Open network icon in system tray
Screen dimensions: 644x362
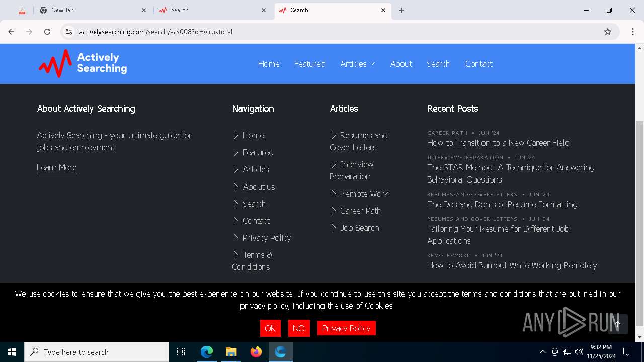(x=567, y=352)
